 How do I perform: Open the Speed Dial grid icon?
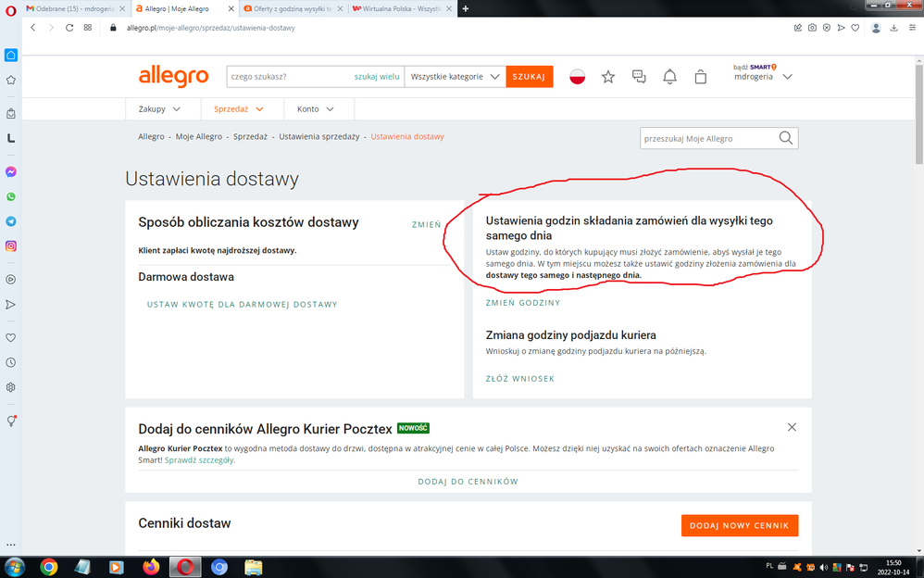[88, 28]
